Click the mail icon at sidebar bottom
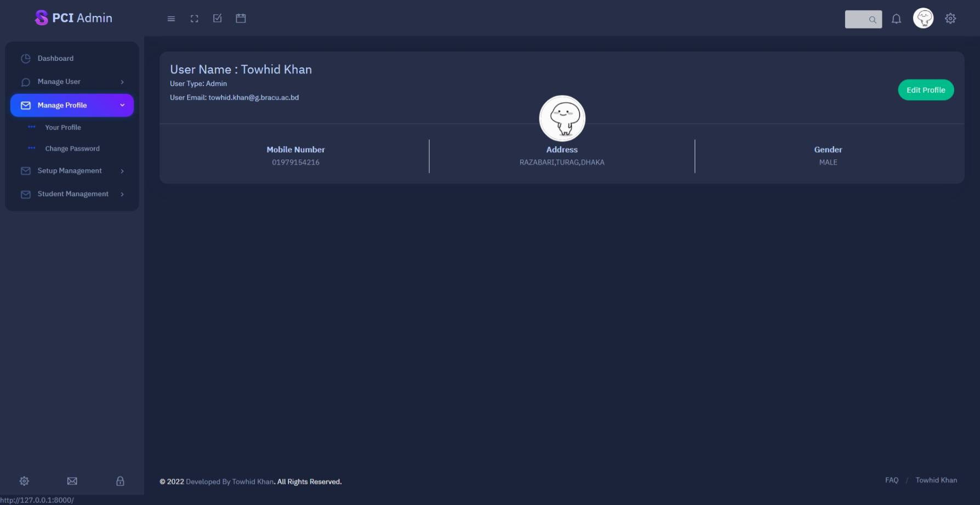980x505 pixels. click(x=72, y=480)
